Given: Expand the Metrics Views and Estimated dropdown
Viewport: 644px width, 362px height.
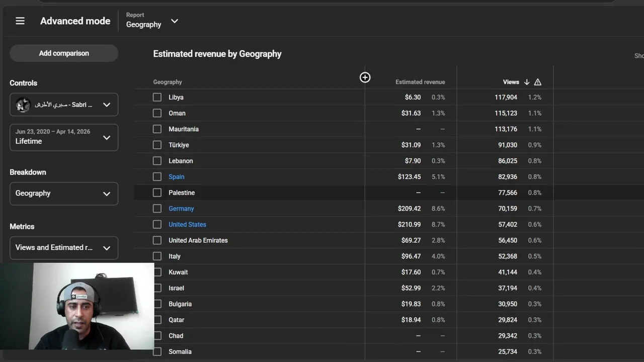Looking at the screenshot, I should pyautogui.click(x=64, y=248).
